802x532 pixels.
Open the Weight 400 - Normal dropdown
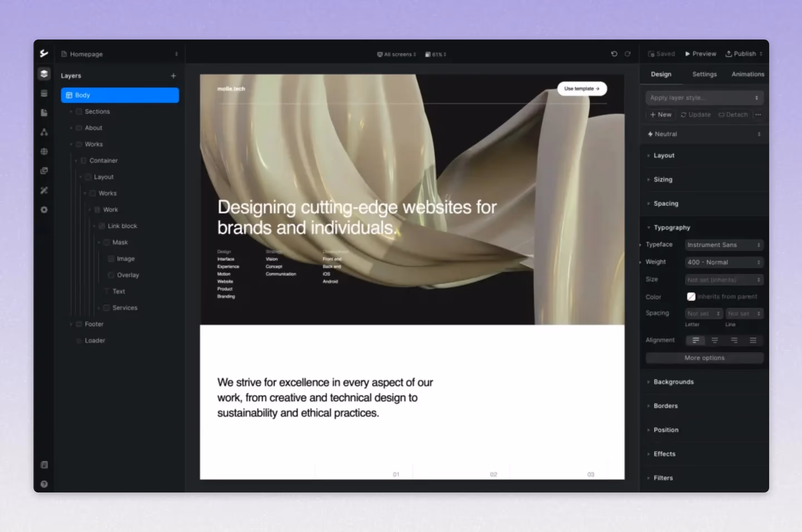tap(724, 262)
